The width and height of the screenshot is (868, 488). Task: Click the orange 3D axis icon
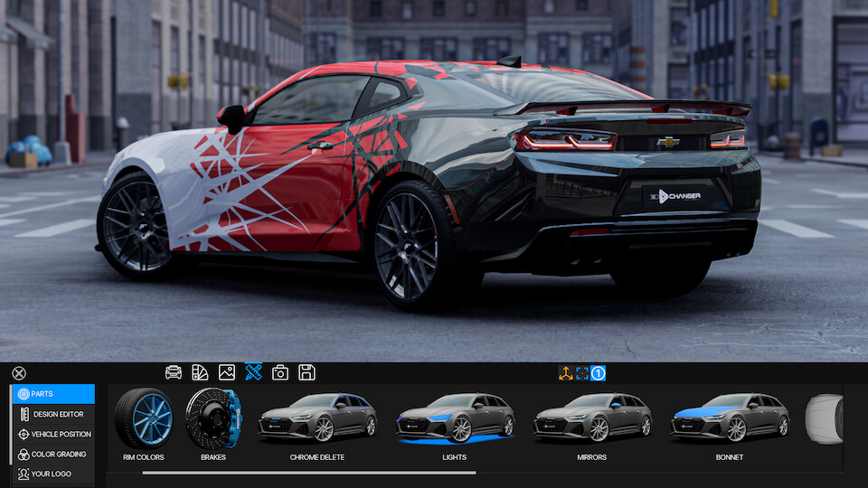pos(565,372)
